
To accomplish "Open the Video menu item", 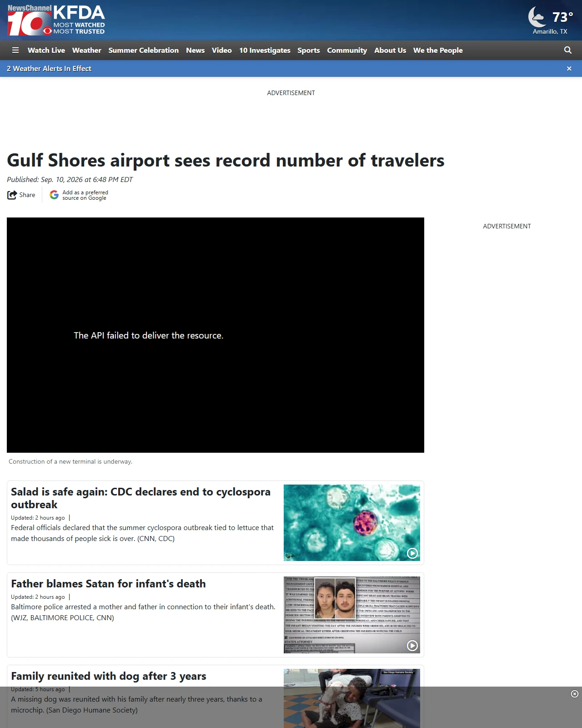I will 222,51.
